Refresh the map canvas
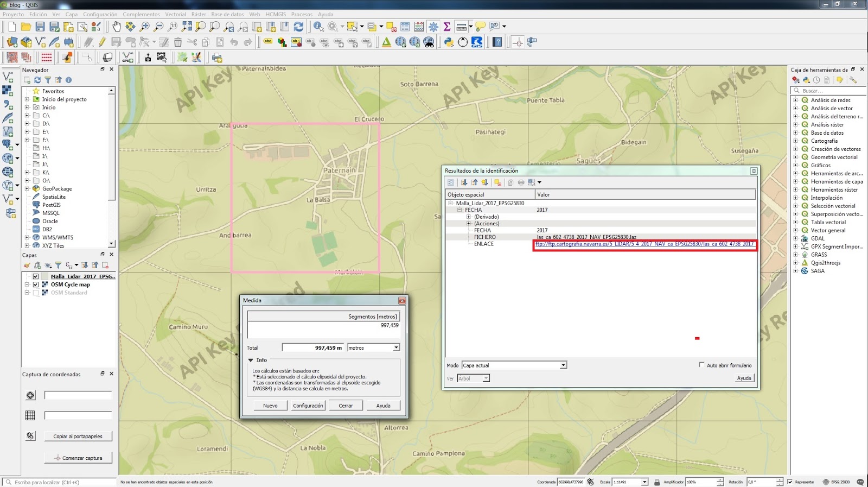The width and height of the screenshot is (868, 487). 298,27
